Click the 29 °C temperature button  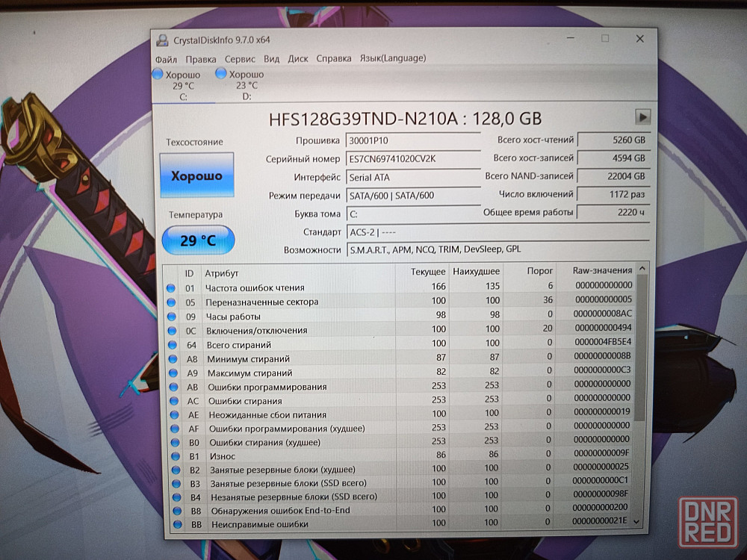[198, 240]
